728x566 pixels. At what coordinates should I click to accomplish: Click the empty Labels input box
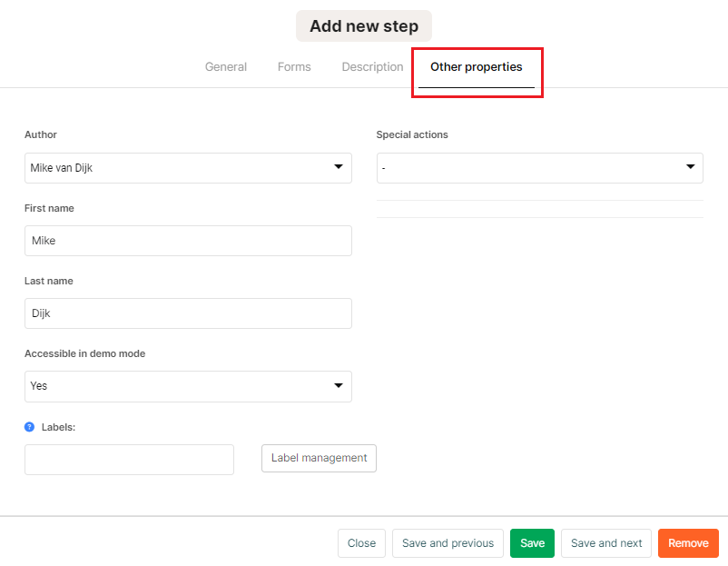[129, 460]
